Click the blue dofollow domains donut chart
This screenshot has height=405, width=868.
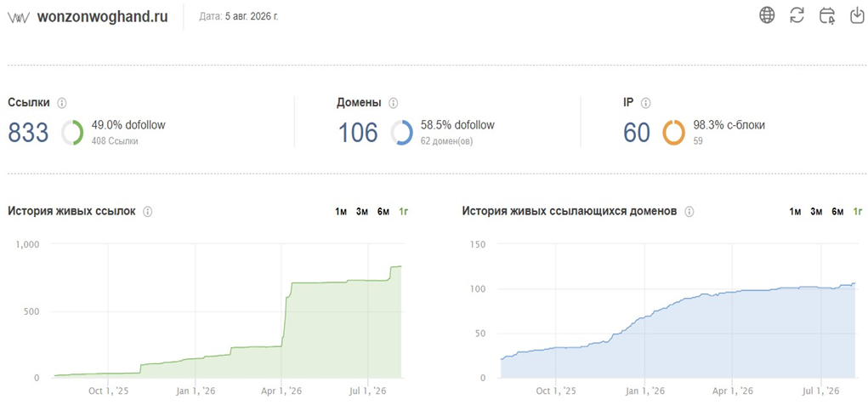pyautogui.click(x=401, y=133)
